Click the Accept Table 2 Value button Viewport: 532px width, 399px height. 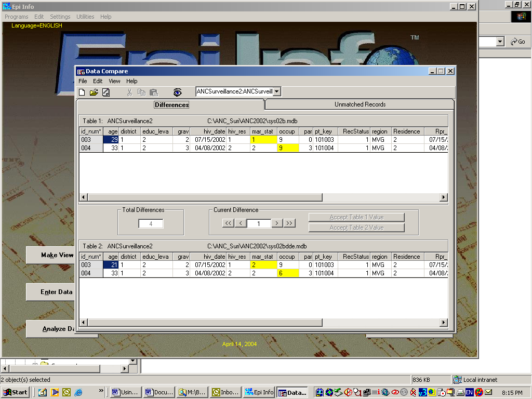tap(356, 228)
